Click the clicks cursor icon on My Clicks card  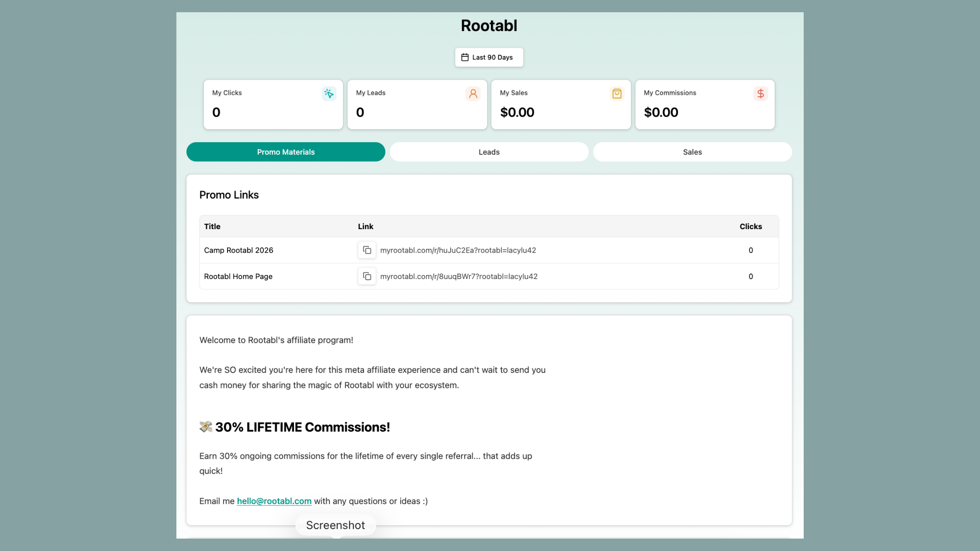pyautogui.click(x=329, y=93)
